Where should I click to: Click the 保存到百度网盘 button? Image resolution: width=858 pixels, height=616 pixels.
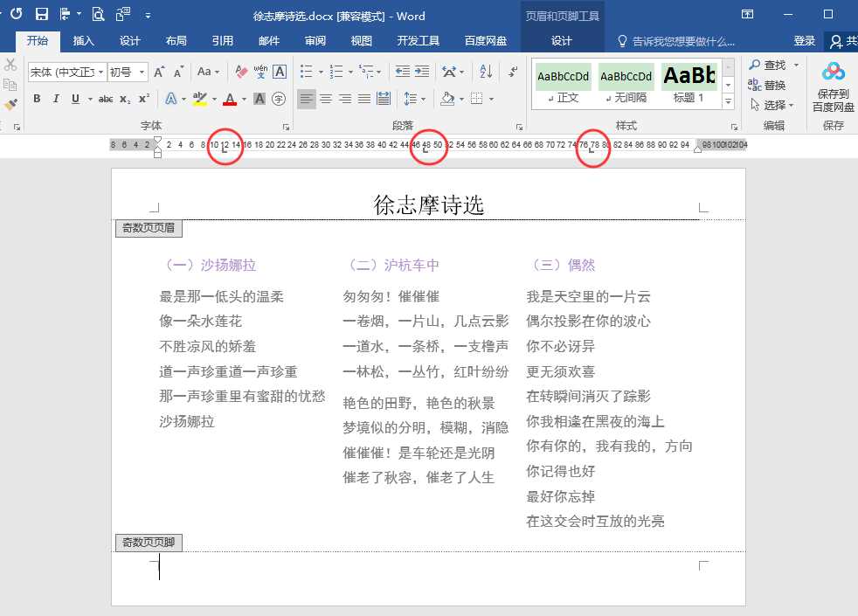[832, 87]
